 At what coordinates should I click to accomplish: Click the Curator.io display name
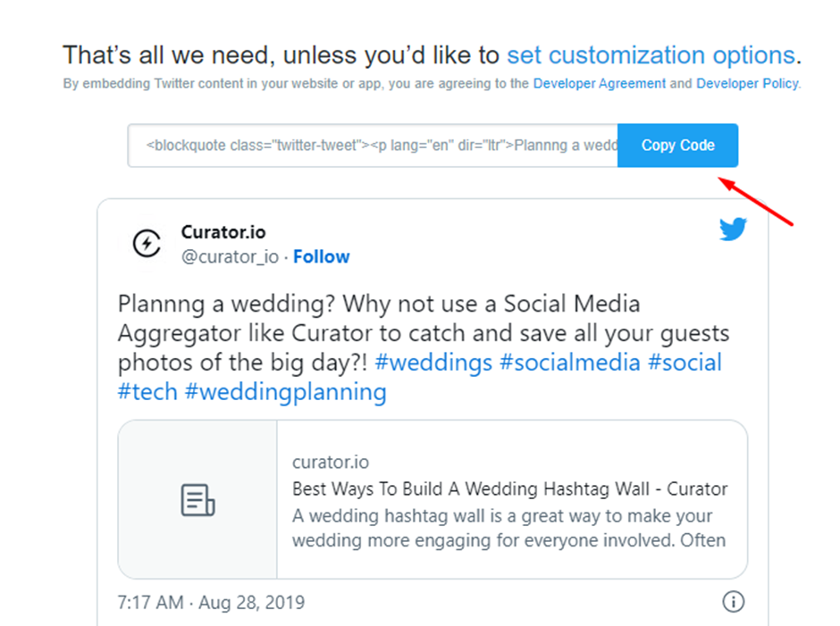(x=223, y=232)
